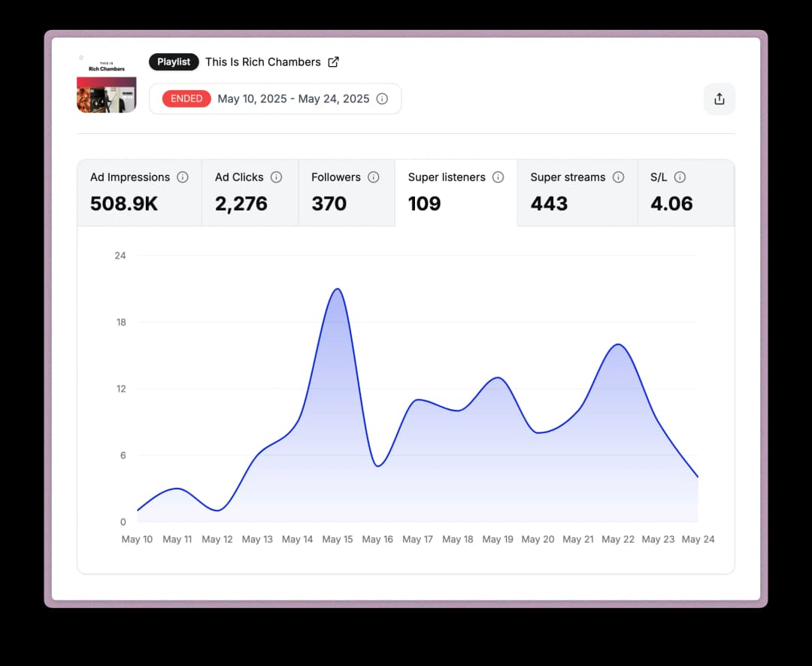This screenshot has height=666, width=812.
Task: Click the Followers info icon
Action: click(373, 177)
